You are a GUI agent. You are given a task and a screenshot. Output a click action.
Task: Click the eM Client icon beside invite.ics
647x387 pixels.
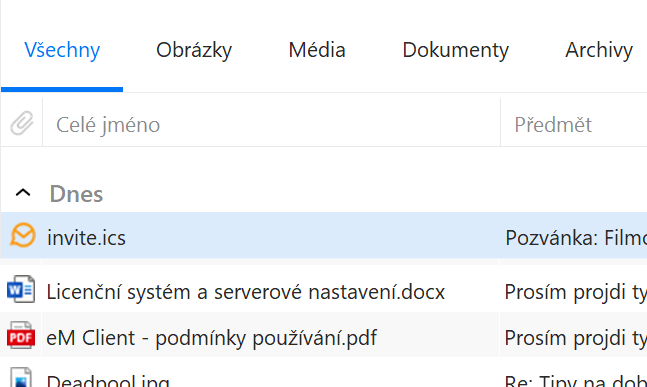[22, 235]
